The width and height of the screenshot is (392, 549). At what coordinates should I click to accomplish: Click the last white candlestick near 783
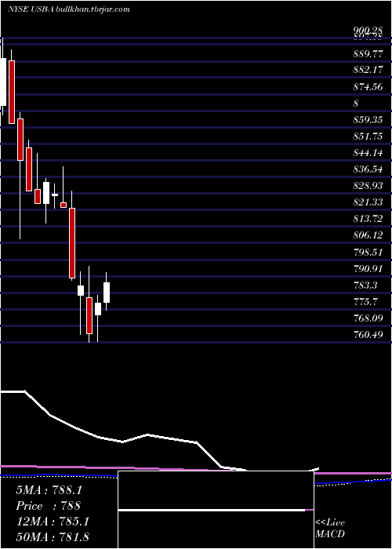pyautogui.click(x=107, y=293)
